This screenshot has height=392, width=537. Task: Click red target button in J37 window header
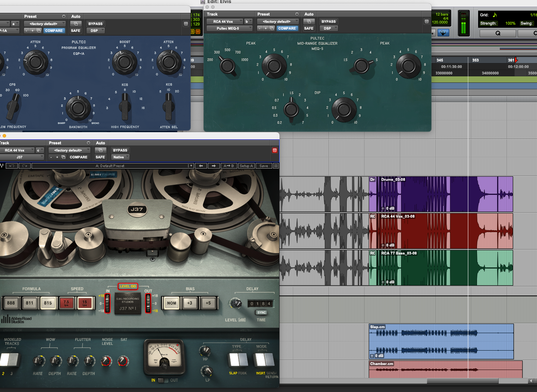pos(275,150)
